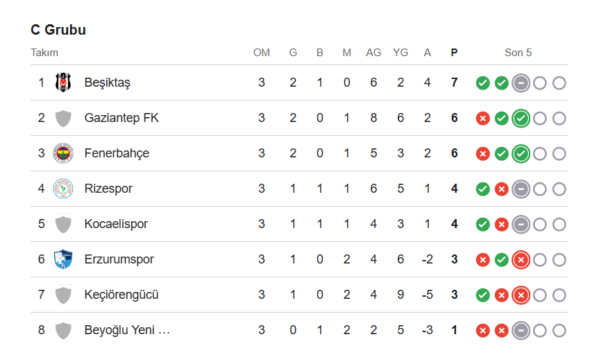The image size is (615, 364).
Task: Click the Fenerbahçe club crest
Action: [x=63, y=153]
